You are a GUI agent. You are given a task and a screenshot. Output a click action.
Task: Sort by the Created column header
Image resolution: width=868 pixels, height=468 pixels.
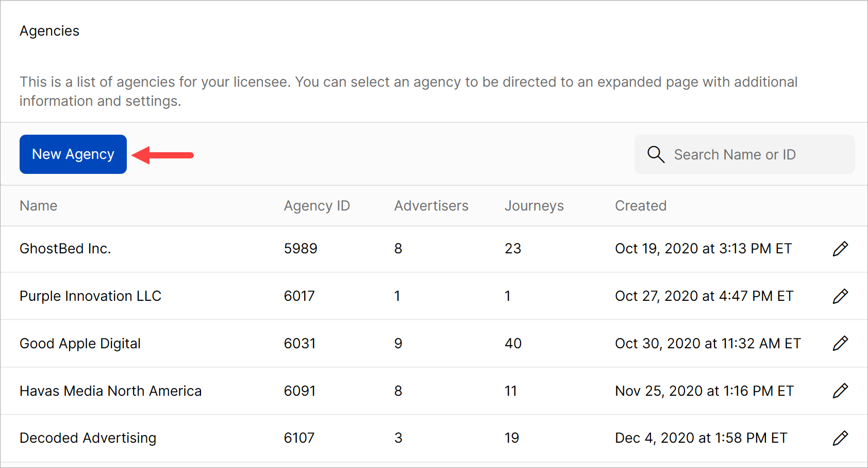point(641,206)
